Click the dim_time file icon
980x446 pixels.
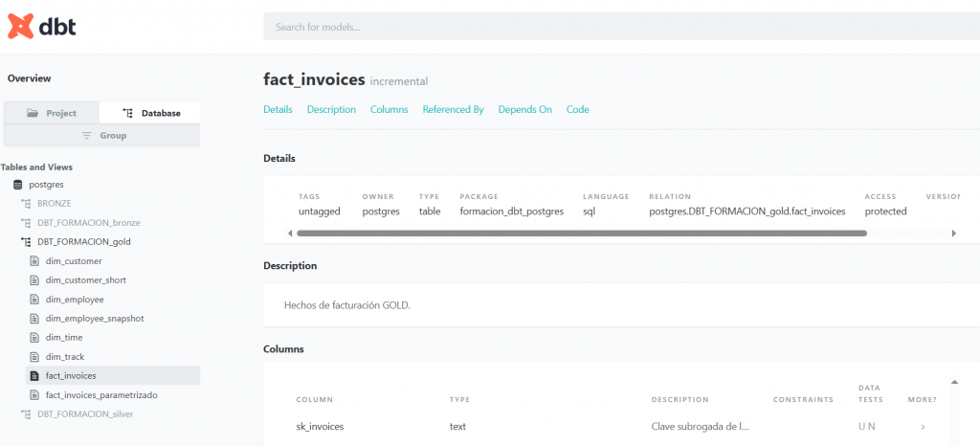pos(34,337)
